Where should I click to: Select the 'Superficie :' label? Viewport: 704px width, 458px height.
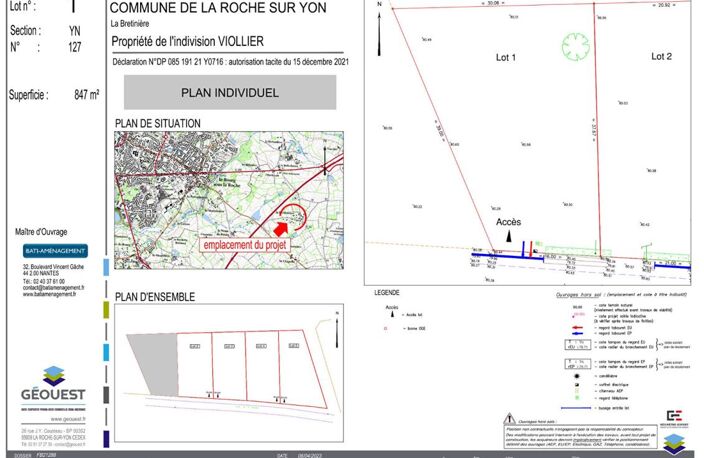click(x=29, y=95)
